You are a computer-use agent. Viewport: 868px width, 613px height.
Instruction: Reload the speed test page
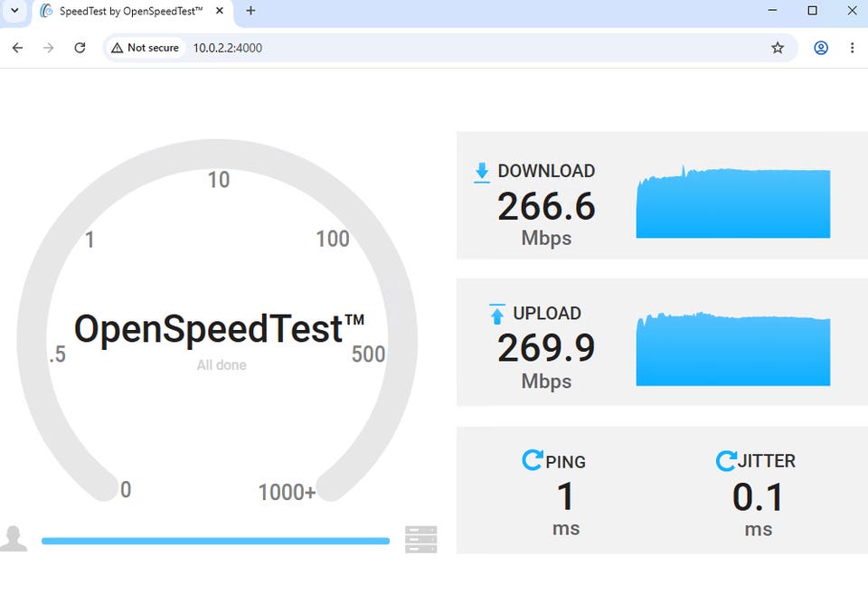click(80, 48)
